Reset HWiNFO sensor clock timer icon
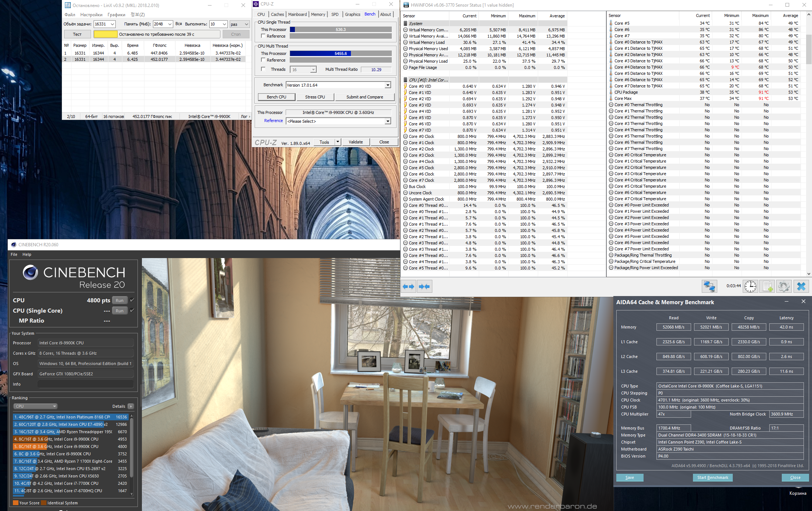812x511 pixels. (750, 286)
